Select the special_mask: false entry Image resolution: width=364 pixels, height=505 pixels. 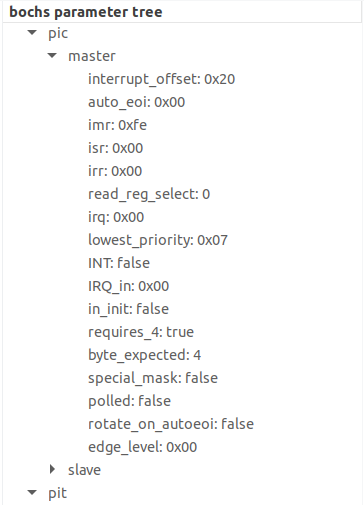[153, 378]
